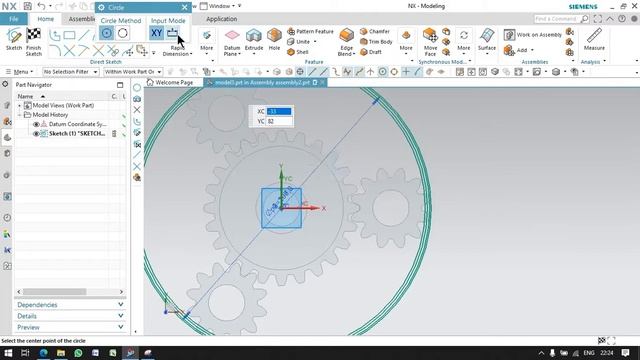Click Finish Sketch flag icon
Viewport: 640px width, 360px height.
33,42
